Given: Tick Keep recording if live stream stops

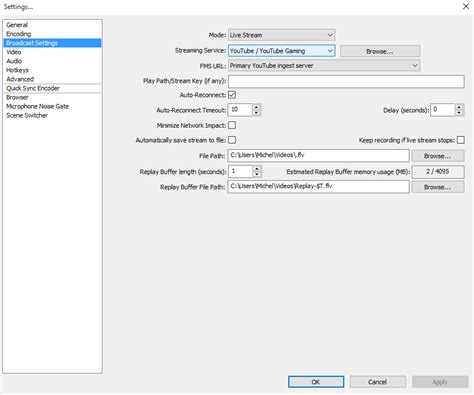Looking at the screenshot, I should [x=461, y=140].
